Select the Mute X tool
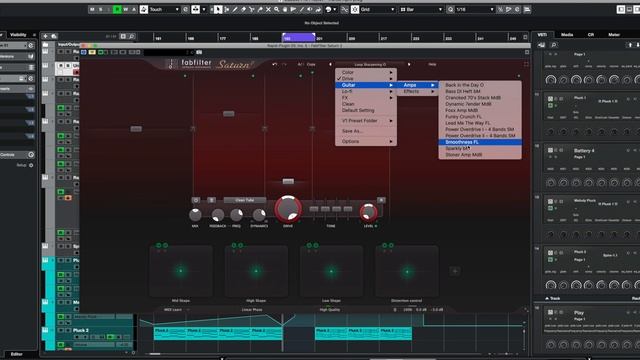 point(268,9)
